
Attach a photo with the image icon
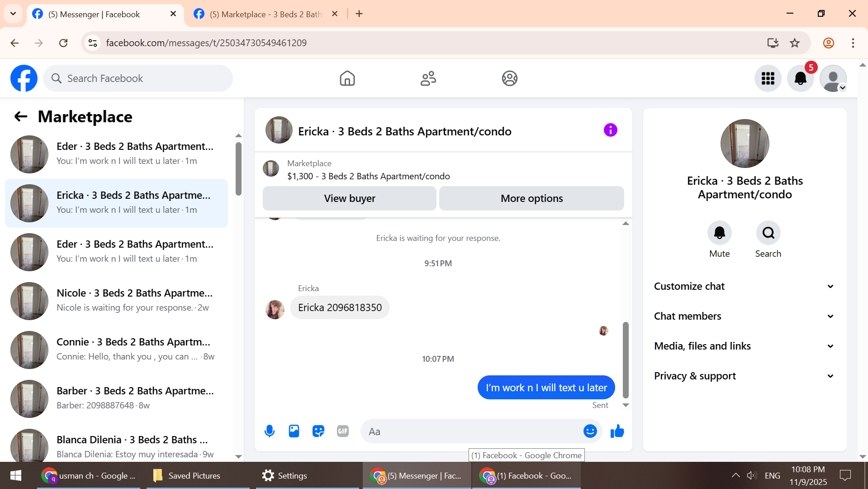(x=294, y=431)
